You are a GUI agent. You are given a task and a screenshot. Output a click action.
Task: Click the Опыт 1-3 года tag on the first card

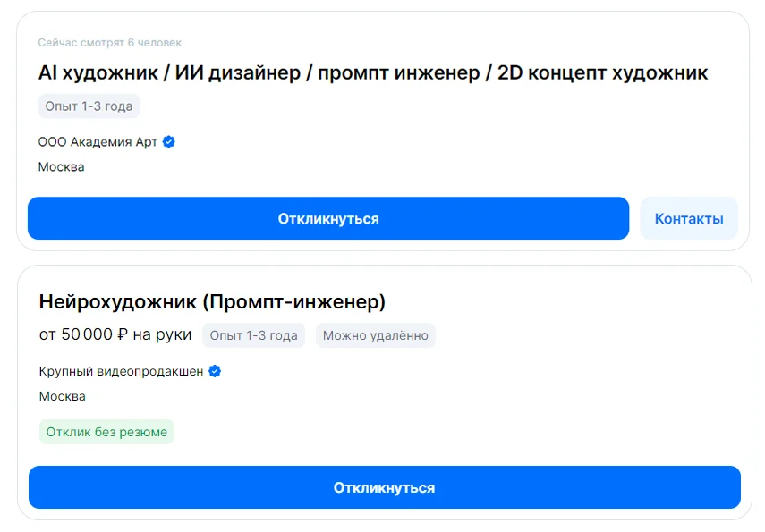click(x=87, y=106)
